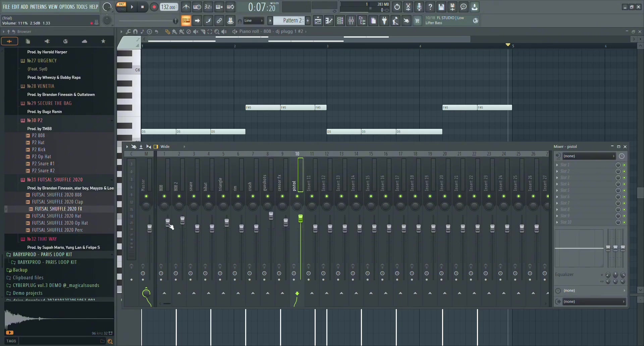This screenshot has width=644, height=346.
Task: Select FUTSAL SHUFFLE 2020 Clap sample
Action: point(57,202)
